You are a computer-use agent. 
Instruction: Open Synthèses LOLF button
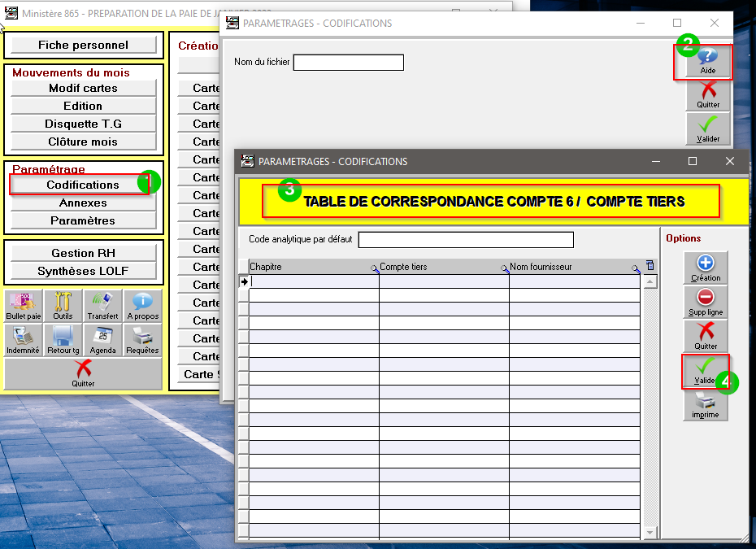tap(83, 271)
